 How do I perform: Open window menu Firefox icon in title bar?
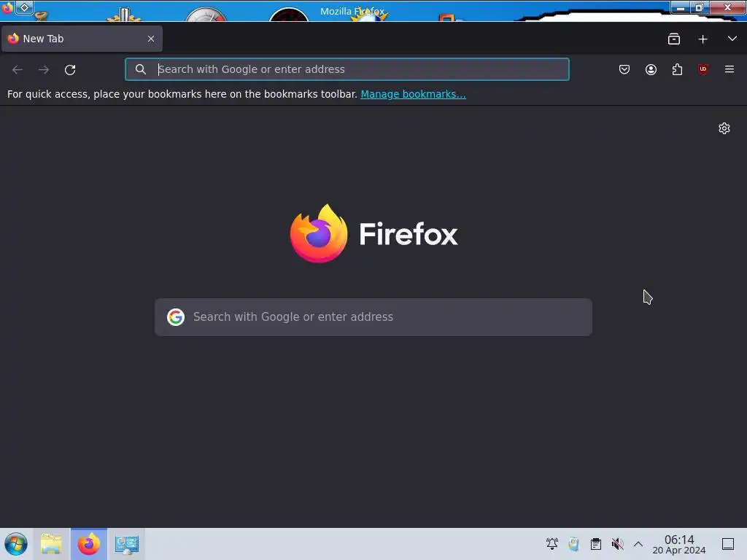pos(7,7)
